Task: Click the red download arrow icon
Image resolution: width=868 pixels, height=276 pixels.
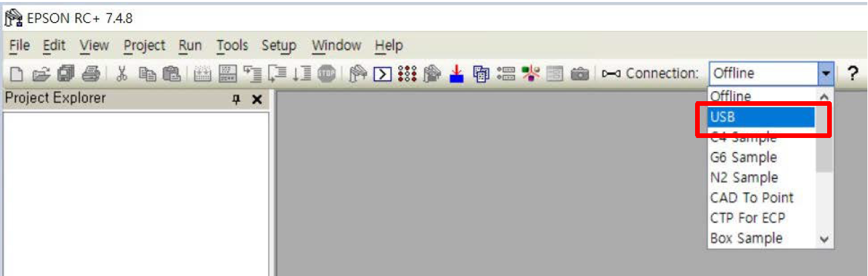Action: pos(456,73)
